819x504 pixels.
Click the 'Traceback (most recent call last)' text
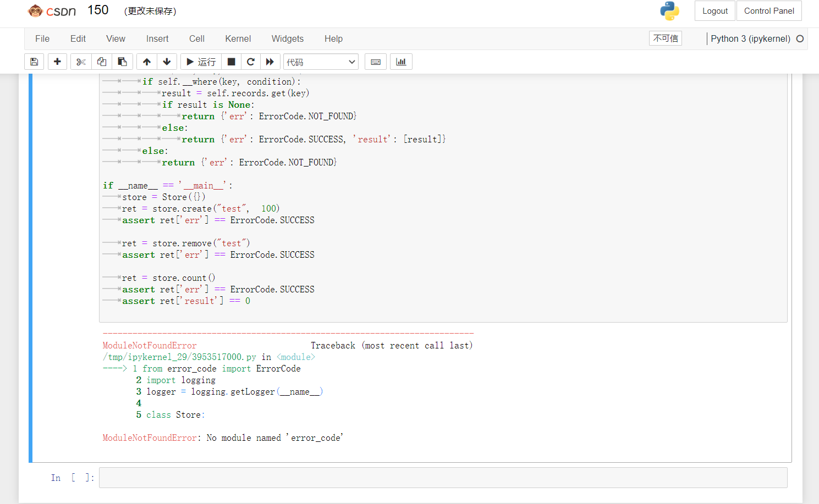click(x=392, y=345)
